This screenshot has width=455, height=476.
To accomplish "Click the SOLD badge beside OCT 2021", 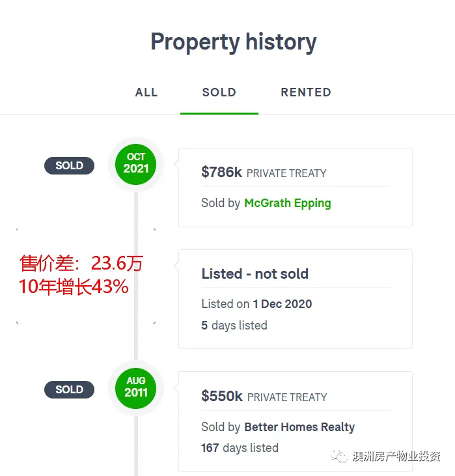I will click(x=69, y=165).
